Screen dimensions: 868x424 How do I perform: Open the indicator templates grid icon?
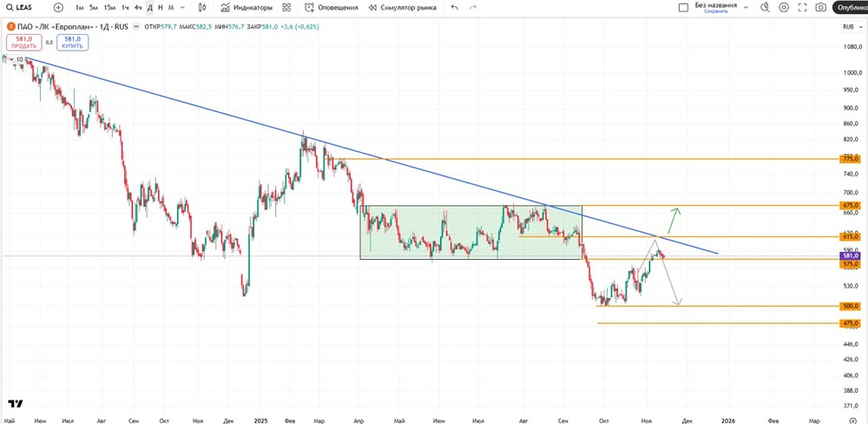tap(286, 8)
